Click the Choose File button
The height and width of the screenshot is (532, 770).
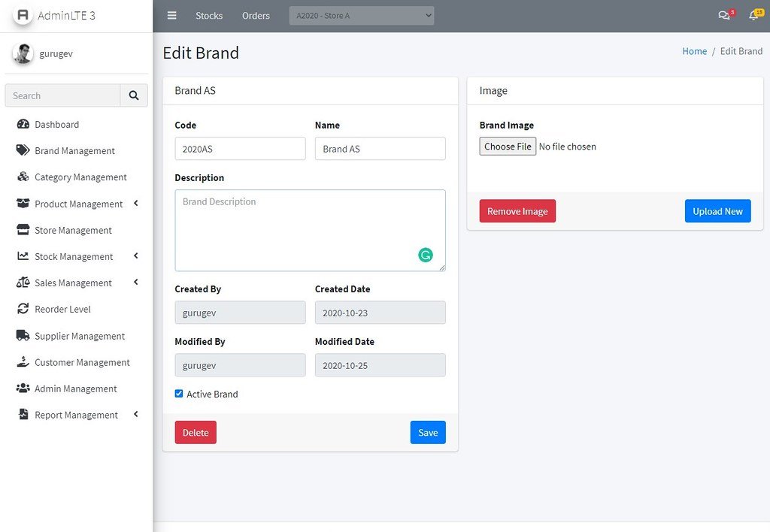pos(508,147)
